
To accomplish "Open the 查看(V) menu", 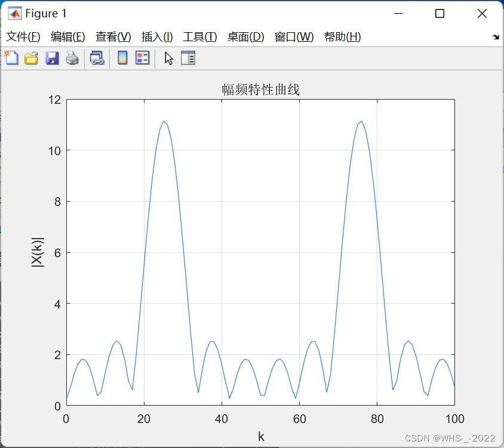I will [113, 36].
